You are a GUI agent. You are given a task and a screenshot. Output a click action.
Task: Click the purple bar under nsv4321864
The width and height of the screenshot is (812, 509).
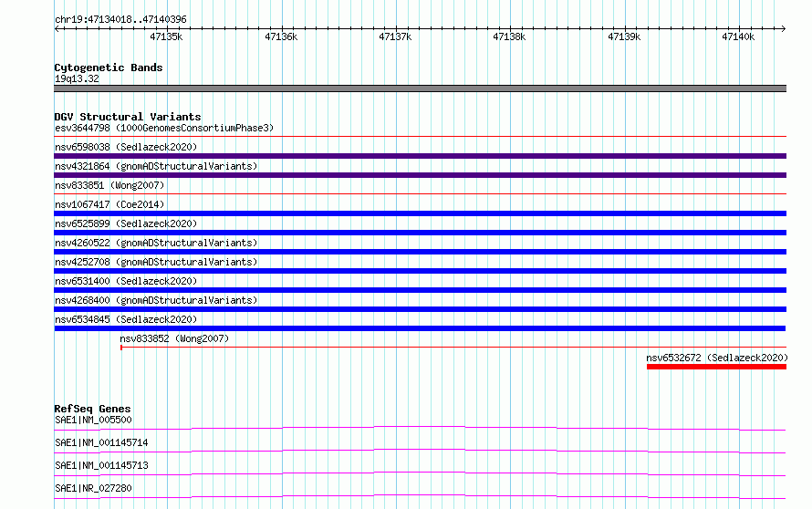pyautogui.click(x=420, y=175)
